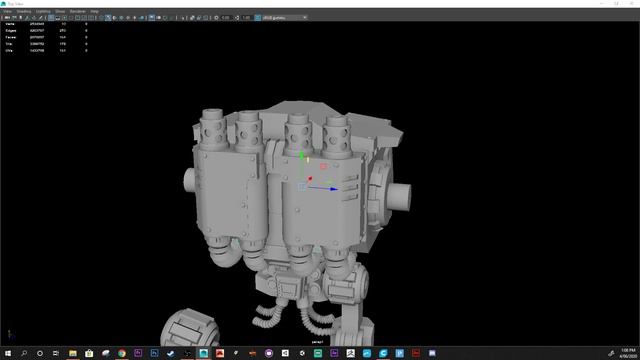
Task: Toggle Multisample Anti-aliasing
Action: coord(165,18)
